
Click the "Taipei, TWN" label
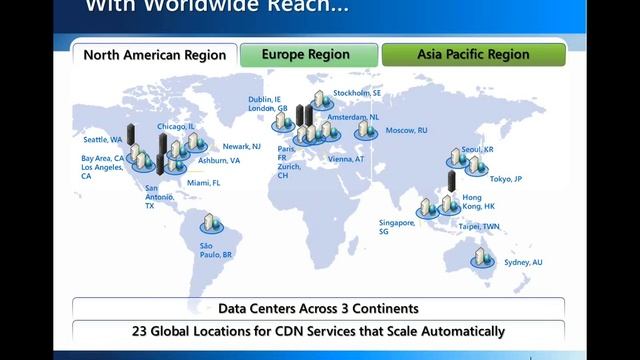pyautogui.click(x=479, y=227)
